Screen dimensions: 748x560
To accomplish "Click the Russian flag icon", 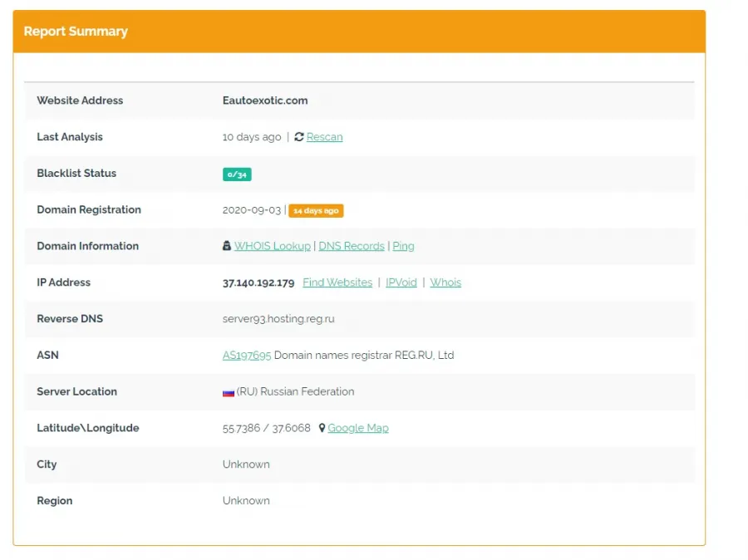I will (229, 392).
